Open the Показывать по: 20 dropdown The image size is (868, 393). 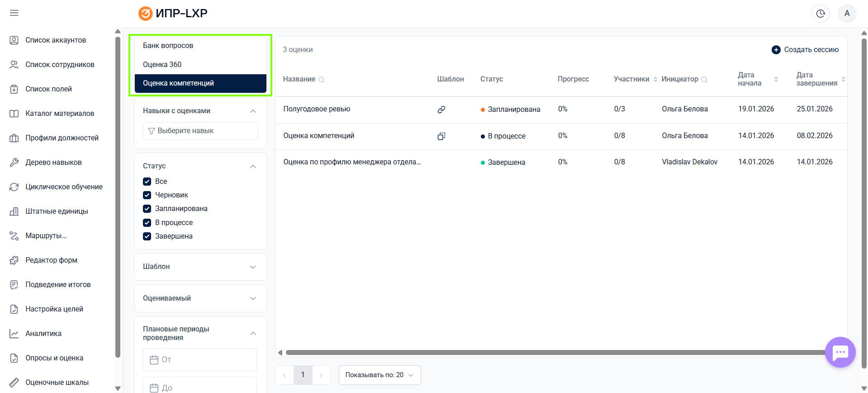point(379,375)
